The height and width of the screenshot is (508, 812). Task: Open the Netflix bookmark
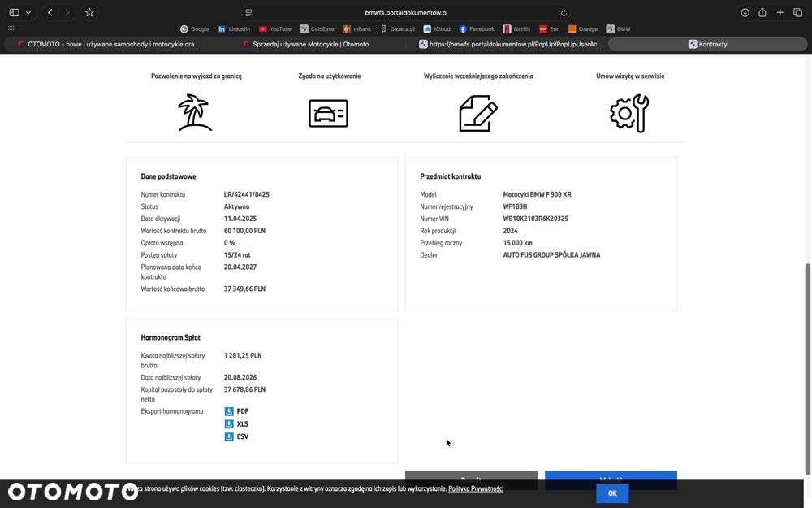(x=516, y=29)
